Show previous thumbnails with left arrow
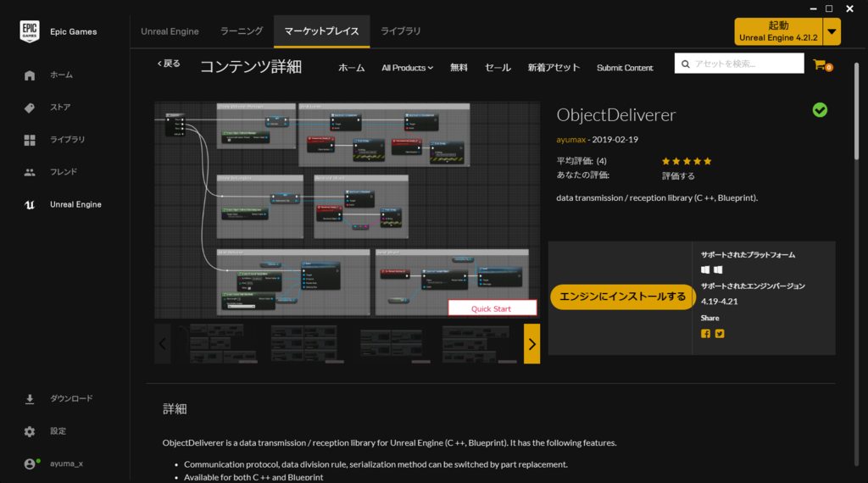The image size is (868, 483). click(162, 343)
